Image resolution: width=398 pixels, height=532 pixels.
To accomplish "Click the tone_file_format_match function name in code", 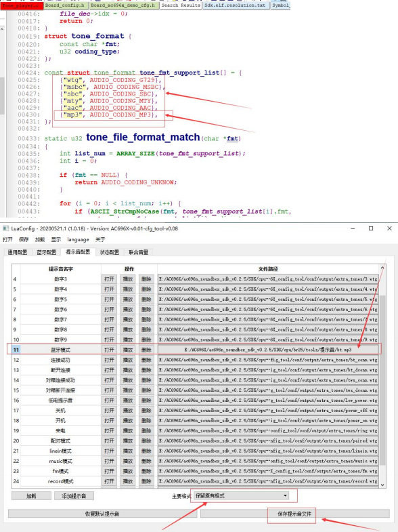I will coord(143,137).
